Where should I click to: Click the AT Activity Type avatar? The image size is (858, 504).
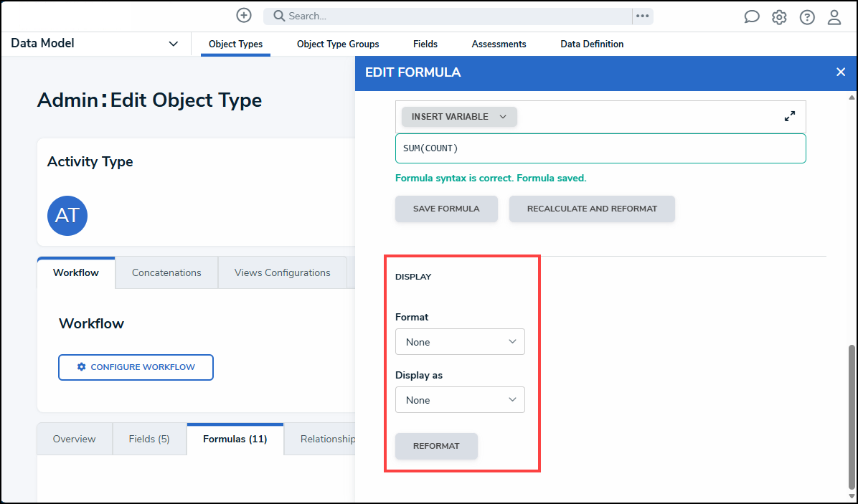coord(67,216)
